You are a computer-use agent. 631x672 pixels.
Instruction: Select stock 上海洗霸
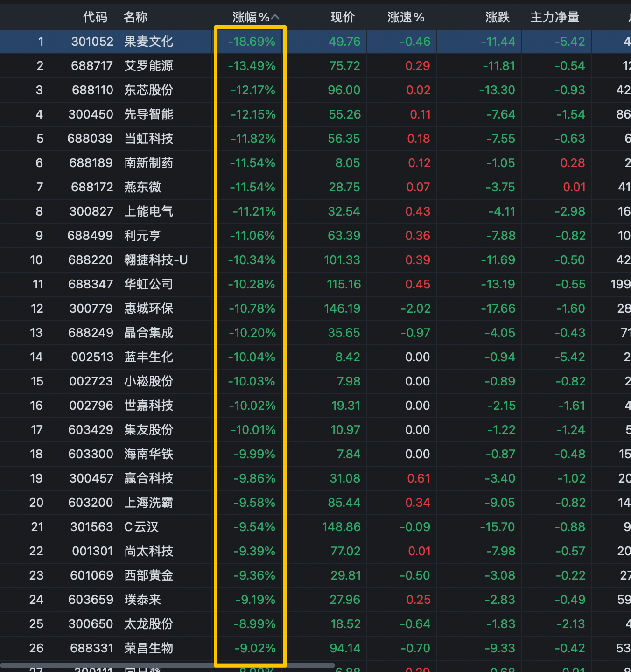pos(148,503)
